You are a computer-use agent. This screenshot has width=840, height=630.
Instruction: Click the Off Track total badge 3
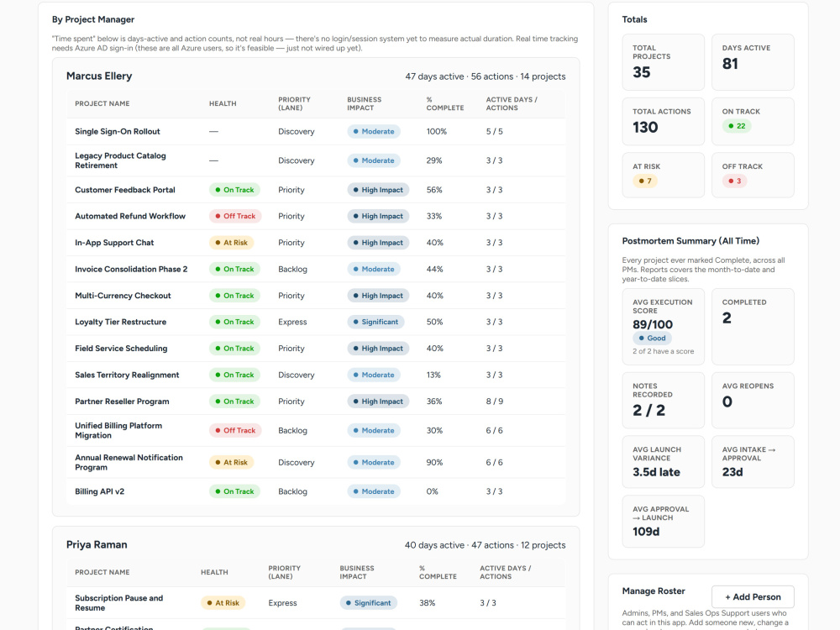[x=734, y=181]
